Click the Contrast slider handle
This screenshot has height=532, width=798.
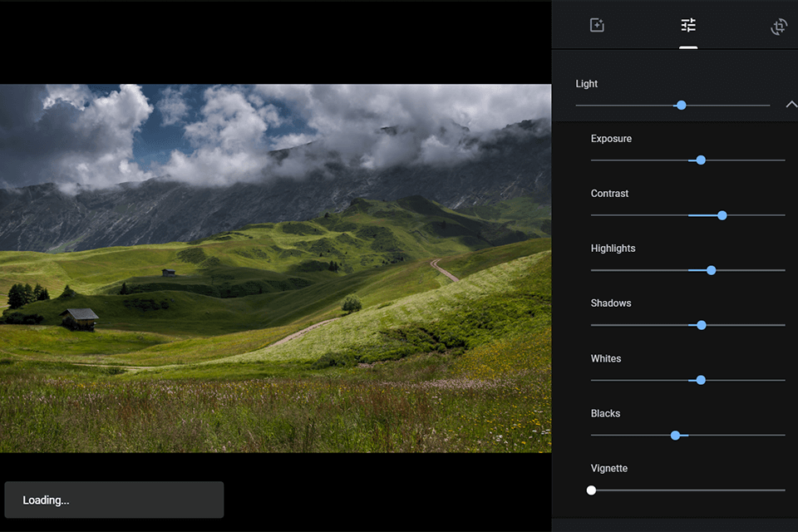(722, 215)
